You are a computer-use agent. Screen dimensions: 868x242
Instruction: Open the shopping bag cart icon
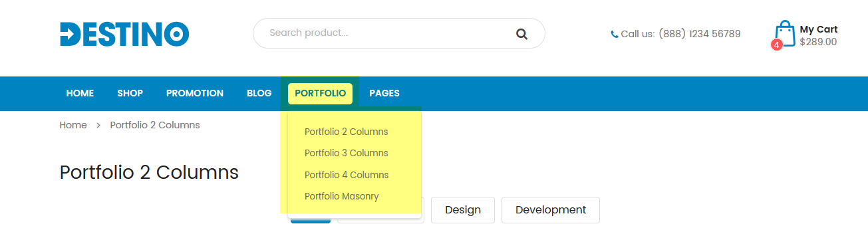click(x=785, y=33)
